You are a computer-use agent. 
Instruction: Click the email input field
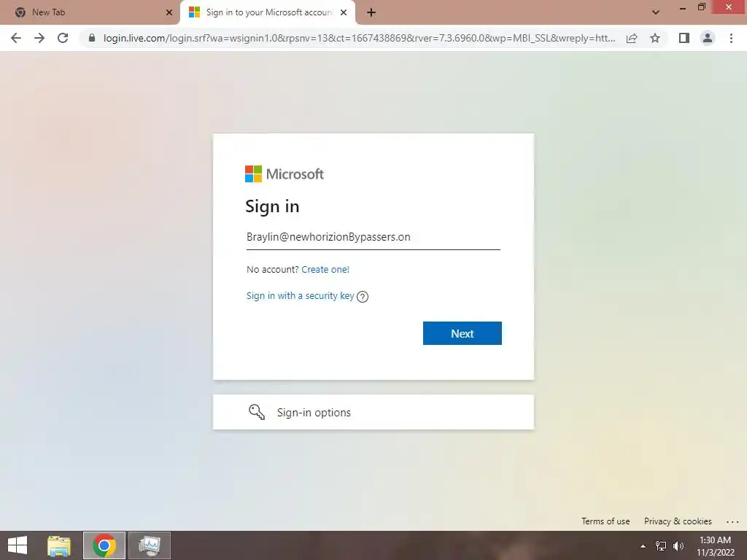[373, 237]
